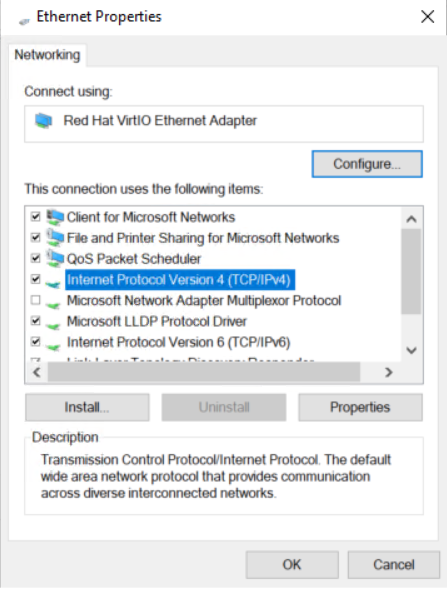Click the horizontal scroll right arrow

(388, 372)
